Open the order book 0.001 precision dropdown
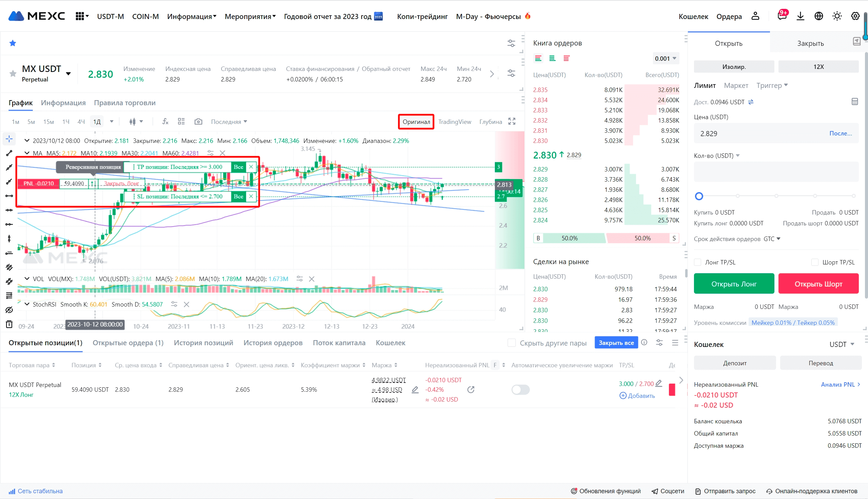Viewport: 868px width, 499px height. pyautogui.click(x=665, y=59)
